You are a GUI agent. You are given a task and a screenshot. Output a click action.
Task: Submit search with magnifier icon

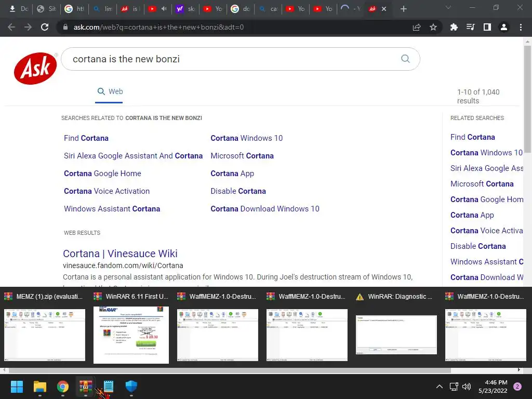pos(405,59)
